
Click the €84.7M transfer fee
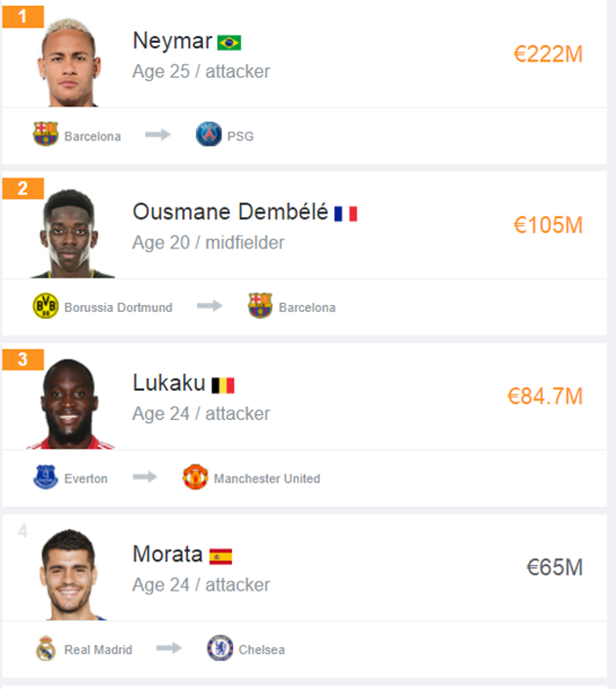(x=545, y=397)
